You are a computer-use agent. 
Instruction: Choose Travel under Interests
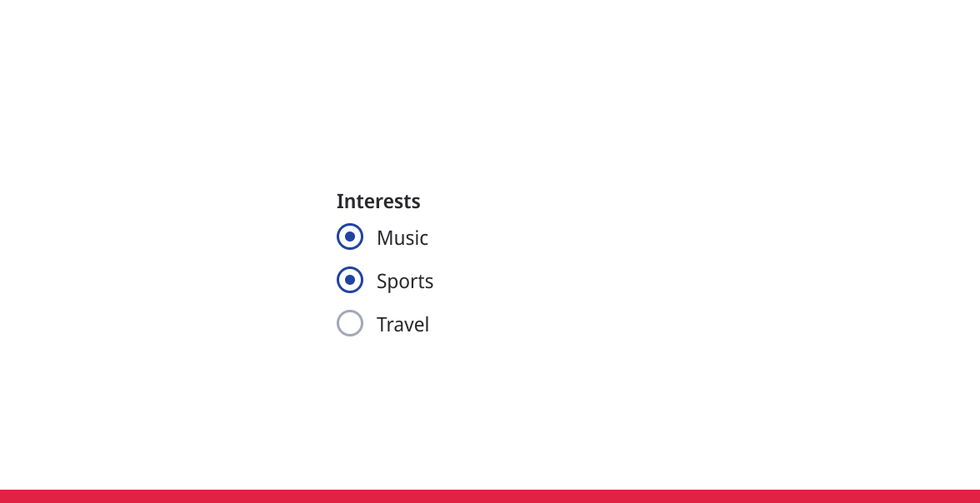click(350, 323)
